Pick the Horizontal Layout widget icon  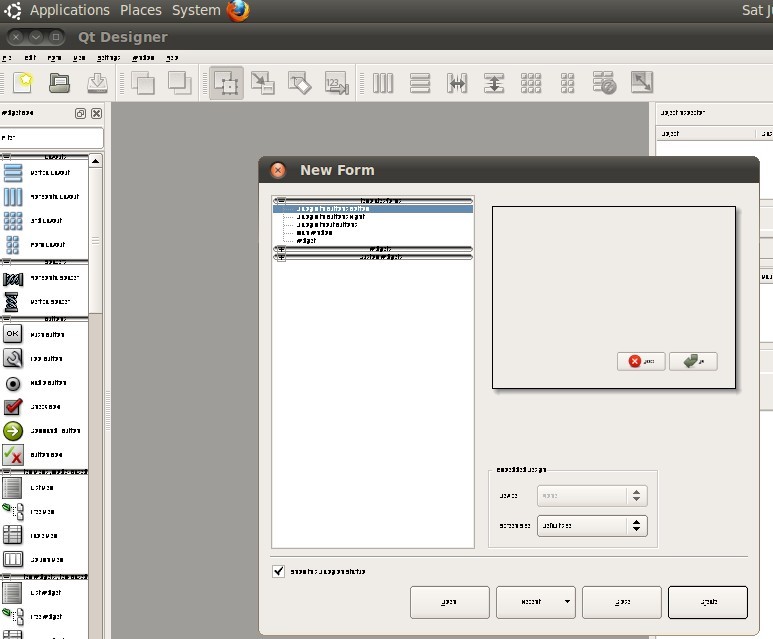pos(13,197)
